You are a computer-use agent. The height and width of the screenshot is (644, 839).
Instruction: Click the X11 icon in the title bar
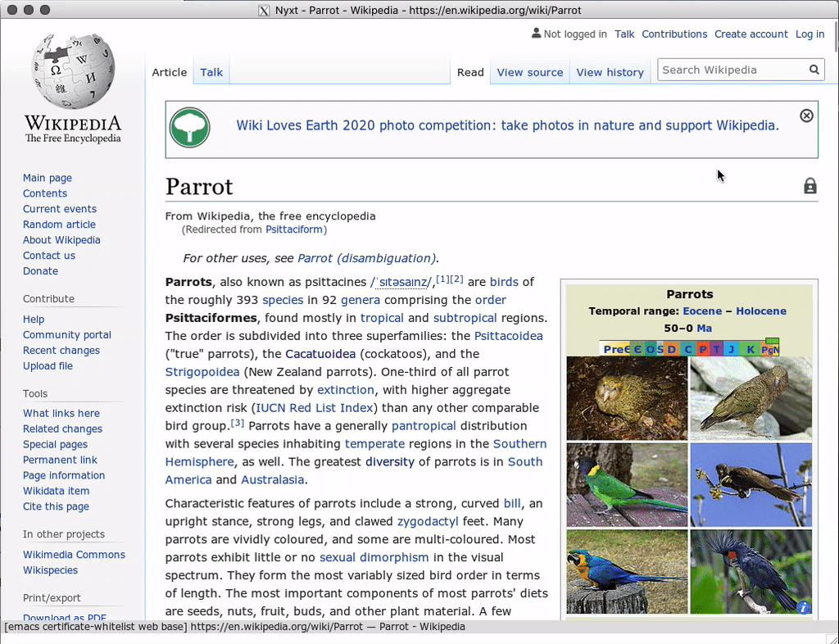coord(264,10)
